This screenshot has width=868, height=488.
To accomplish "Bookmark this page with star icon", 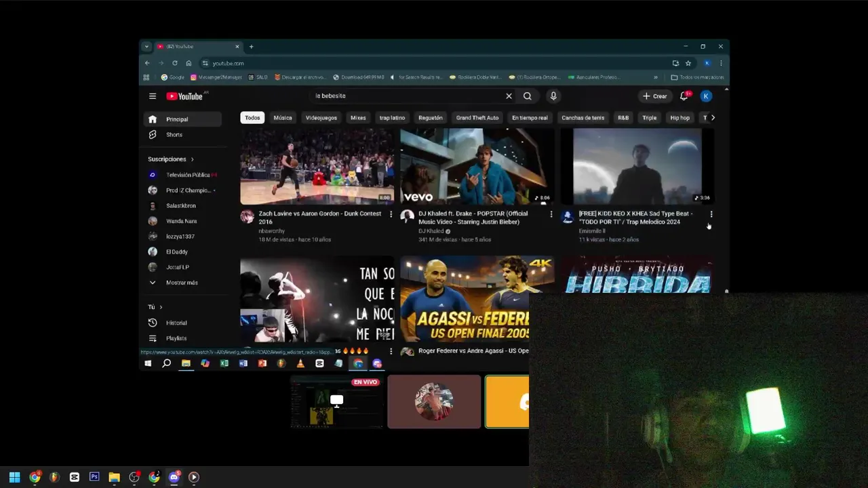I will (x=688, y=63).
